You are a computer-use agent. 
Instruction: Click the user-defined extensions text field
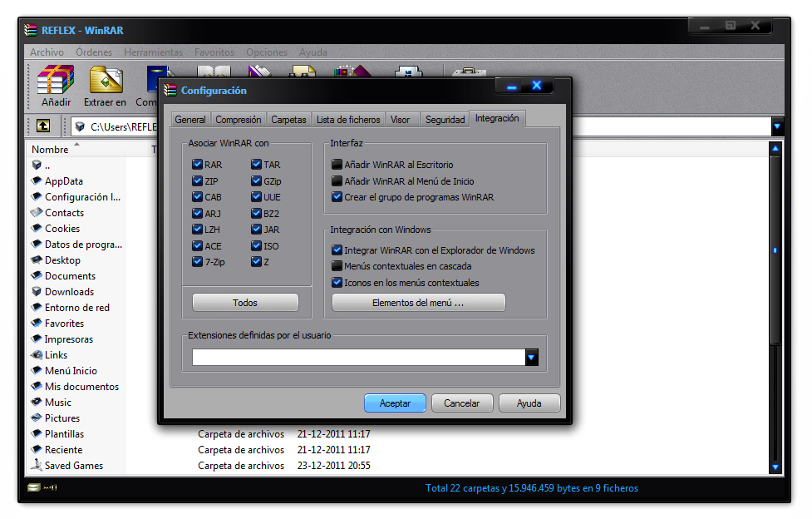pyautogui.click(x=359, y=358)
